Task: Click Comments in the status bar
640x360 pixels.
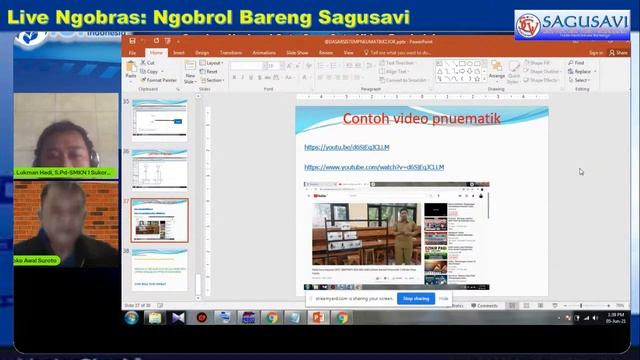Action: (484, 306)
